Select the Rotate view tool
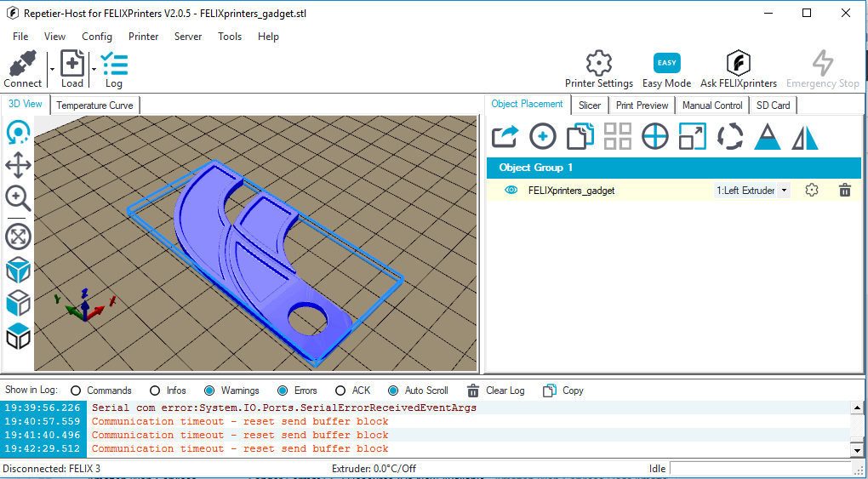The width and height of the screenshot is (868, 479). tap(18, 133)
